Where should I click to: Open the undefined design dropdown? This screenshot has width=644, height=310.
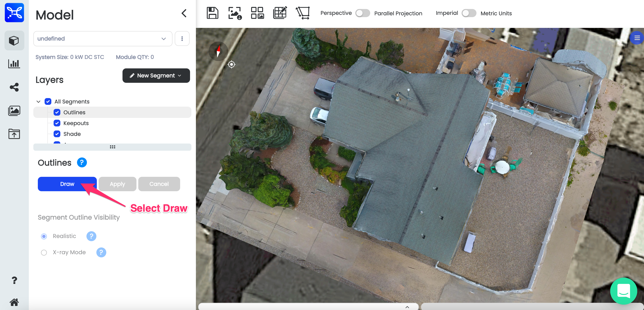pyautogui.click(x=103, y=38)
